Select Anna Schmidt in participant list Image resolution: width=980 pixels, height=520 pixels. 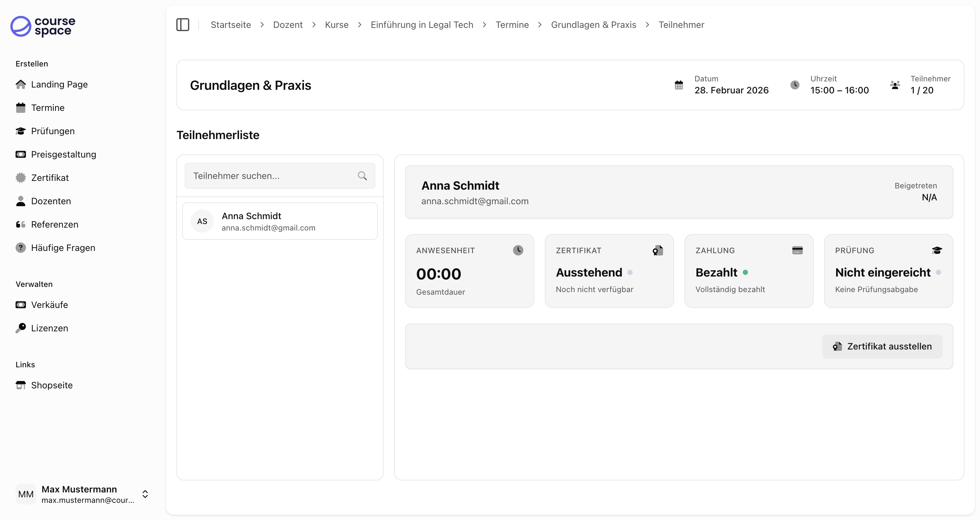(x=280, y=221)
